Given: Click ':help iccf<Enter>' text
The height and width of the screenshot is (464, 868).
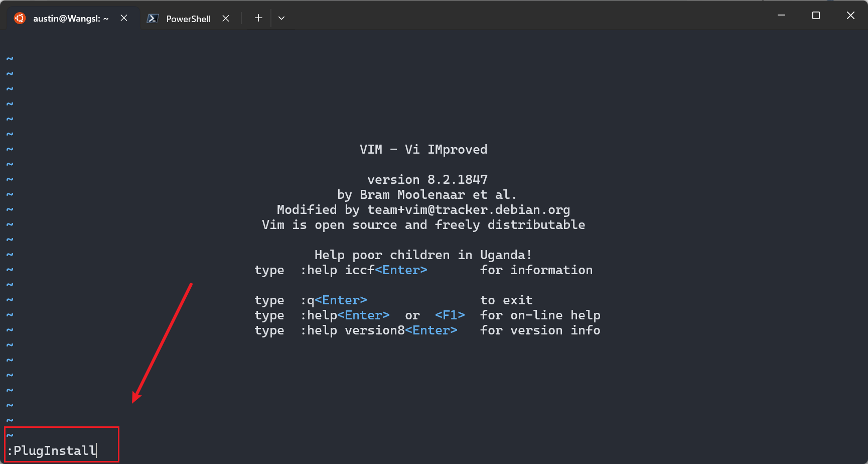Looking at the screenshot, I should 364,270.
